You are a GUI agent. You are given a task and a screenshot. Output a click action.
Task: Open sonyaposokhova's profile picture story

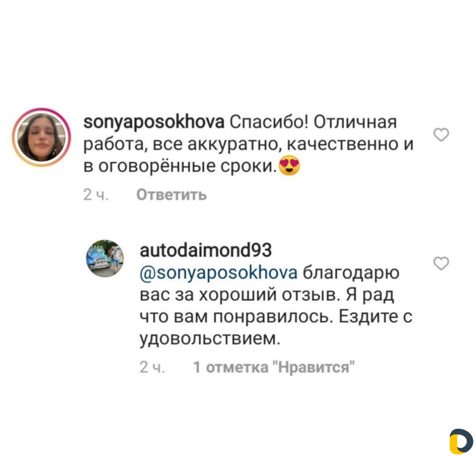(42, 137)
